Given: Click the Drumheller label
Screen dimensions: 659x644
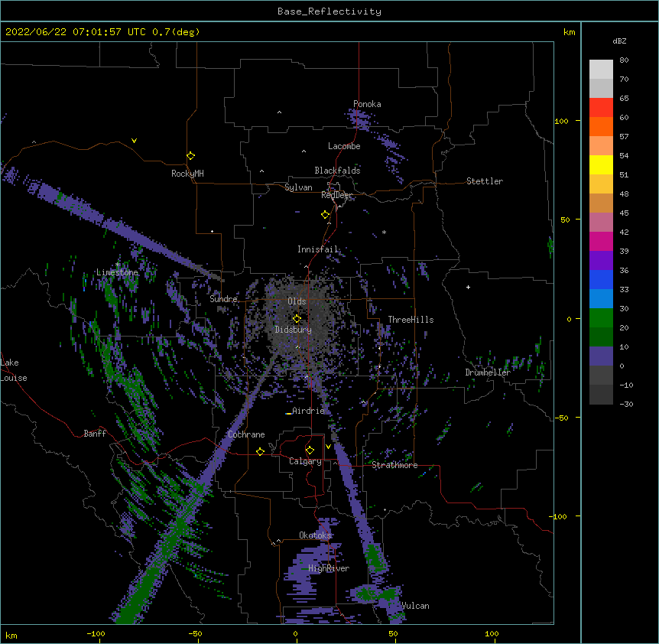Looking at the screenshot, I should pos(488,372).
